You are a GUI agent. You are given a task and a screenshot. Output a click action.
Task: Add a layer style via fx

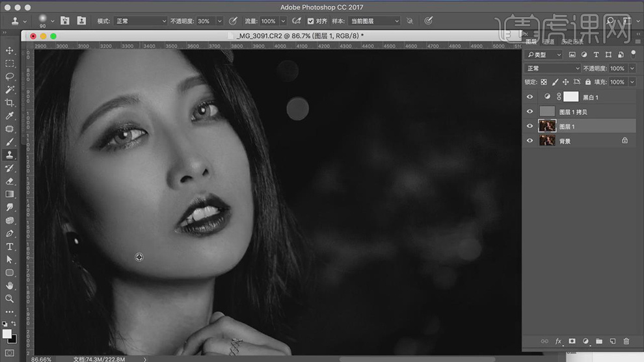coord(558,341)
